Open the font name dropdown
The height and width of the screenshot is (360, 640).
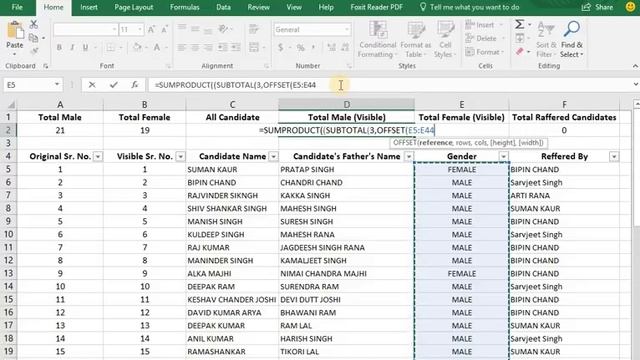pos(114,29)
